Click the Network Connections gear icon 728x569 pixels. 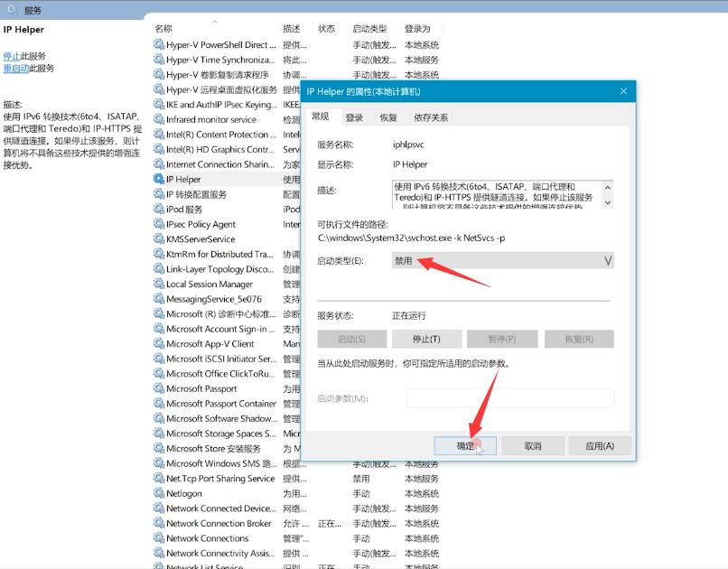click(159, 538)
